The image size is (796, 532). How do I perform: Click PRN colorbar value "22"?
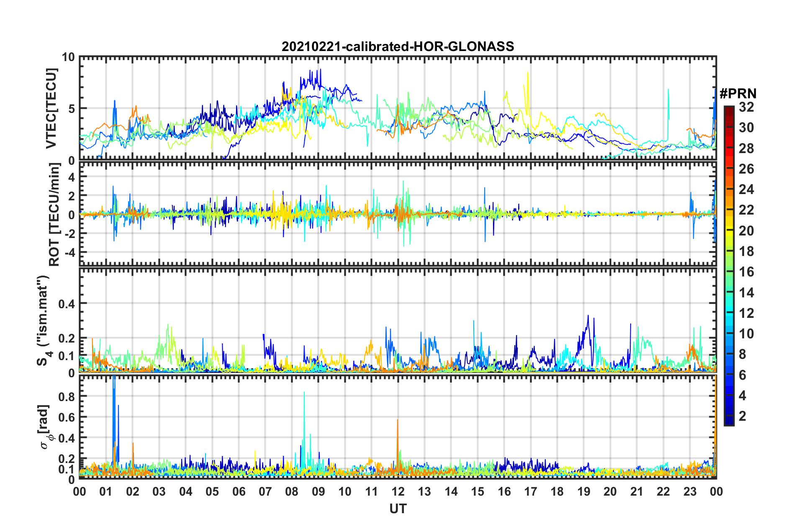coord(746,210)
